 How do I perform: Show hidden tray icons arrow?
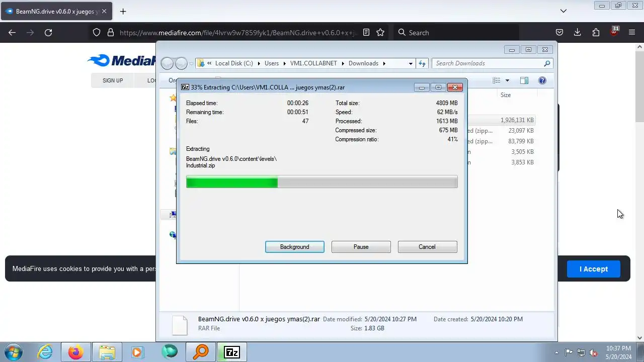click(556, 352)
